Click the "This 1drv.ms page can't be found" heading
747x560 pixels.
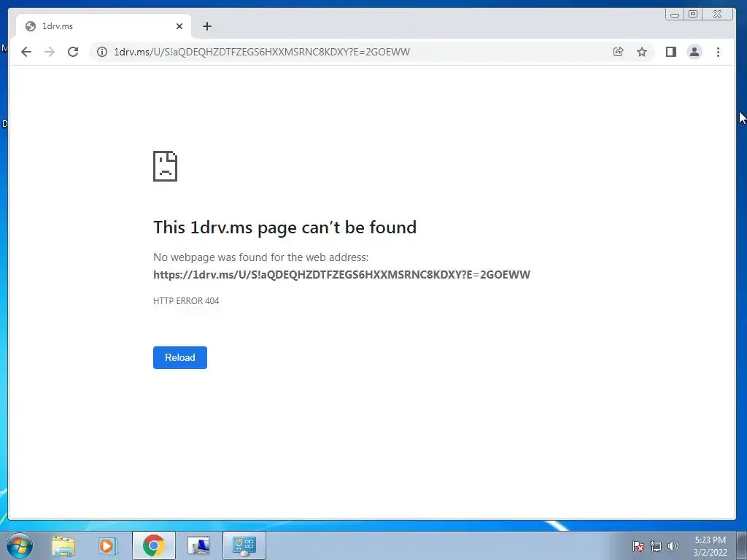285,227
